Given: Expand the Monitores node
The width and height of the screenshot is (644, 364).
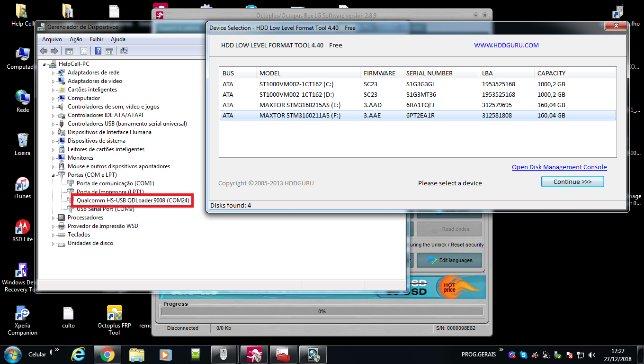Looking at the screenshot, I should pyautogui.click(x=54, y=158).
